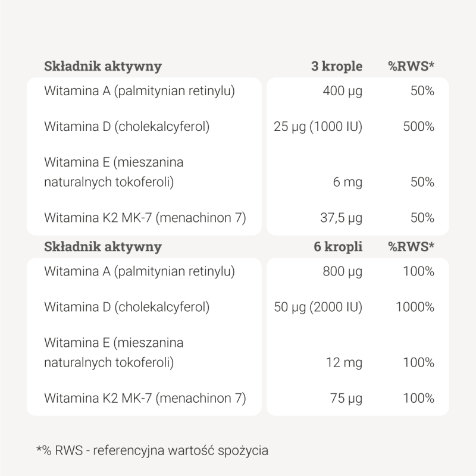Click the '3 krople' column header
Screen dimensions: 476x476
(337, 66)
